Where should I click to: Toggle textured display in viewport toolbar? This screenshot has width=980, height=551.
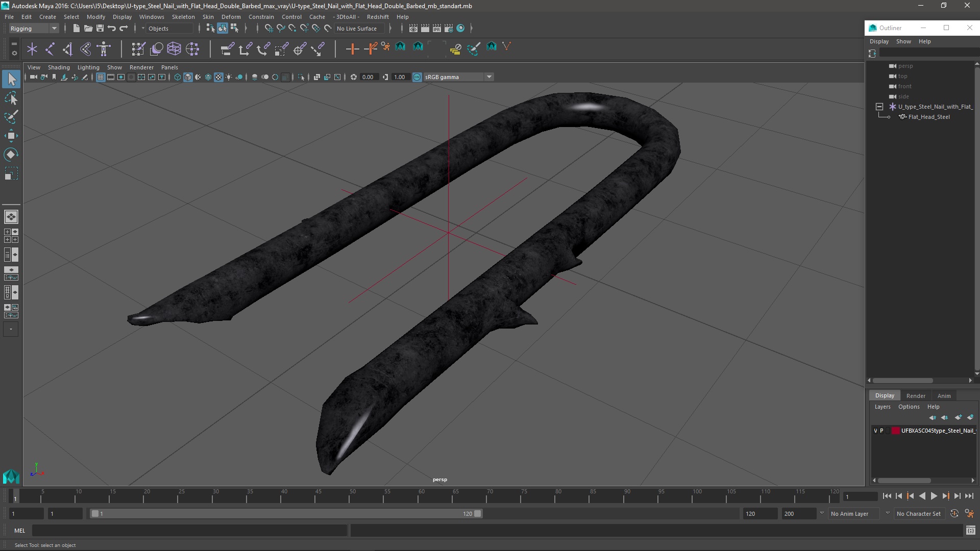(218, 77)
